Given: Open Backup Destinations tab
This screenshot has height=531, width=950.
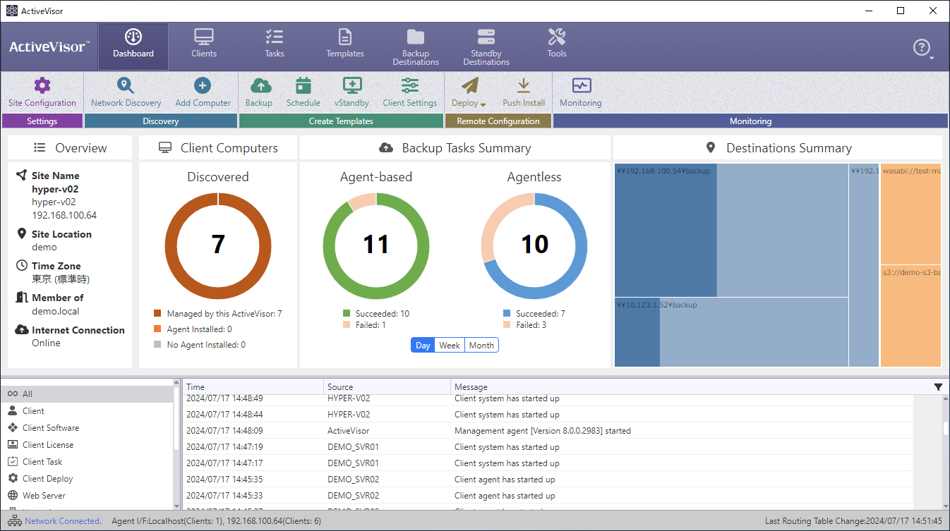Looking at the screenshot, I should [416, 47].
